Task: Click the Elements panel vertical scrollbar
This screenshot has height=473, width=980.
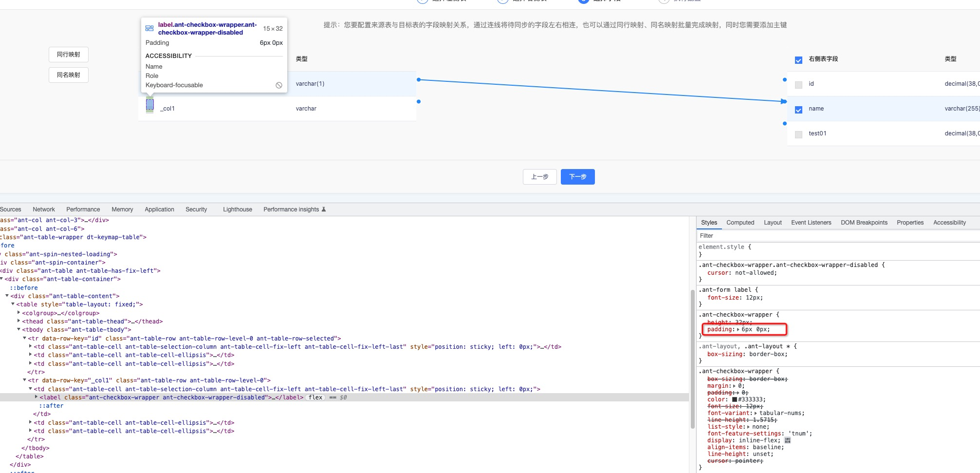Action: tap(692, 359)
